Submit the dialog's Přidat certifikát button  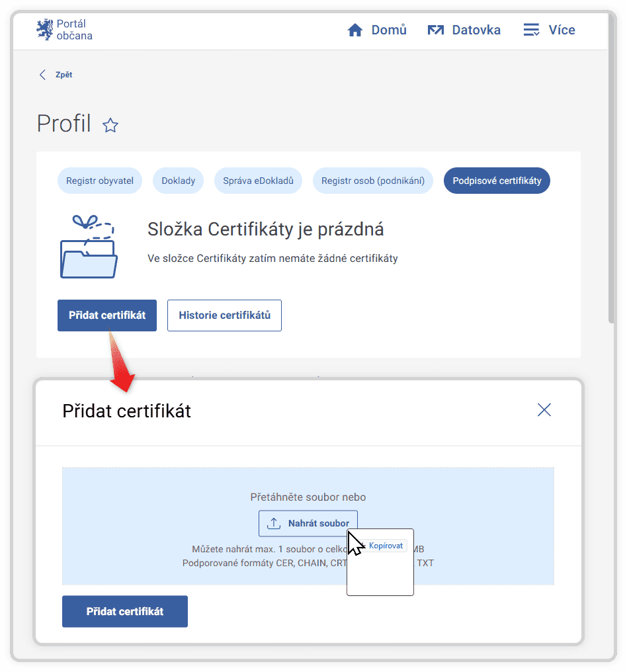124,611
